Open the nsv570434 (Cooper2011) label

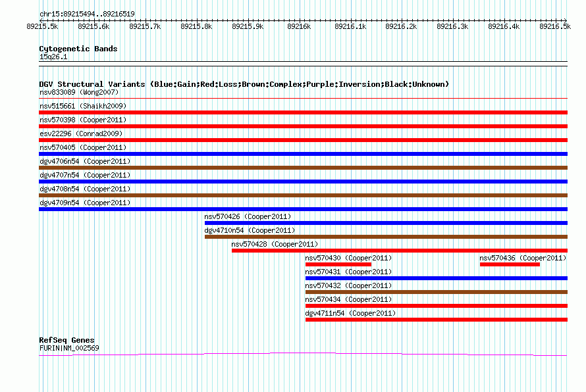(x=348, y=299)
